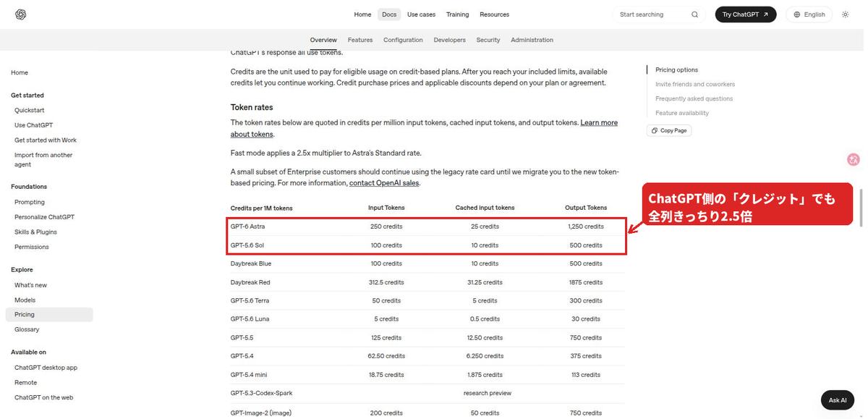Screen dimensions: 868x419
Task: Open the English language selector
Action: (x=809, y=14)
